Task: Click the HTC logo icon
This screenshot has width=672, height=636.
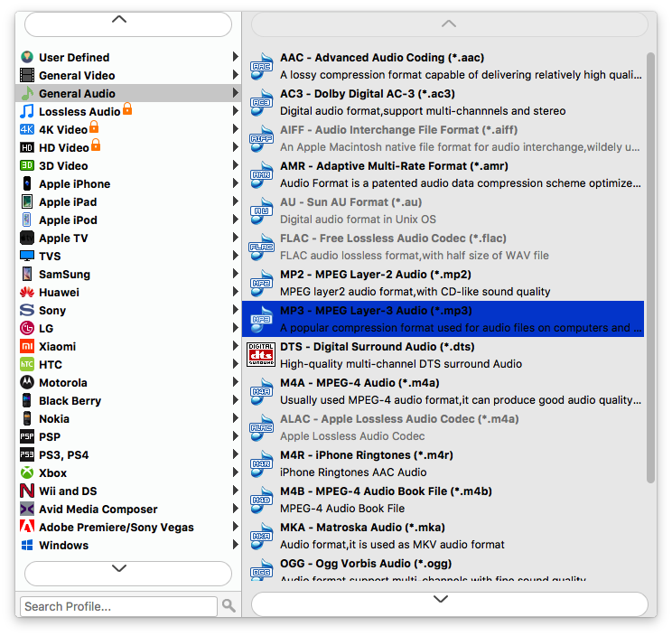Action: coord(27,364)
